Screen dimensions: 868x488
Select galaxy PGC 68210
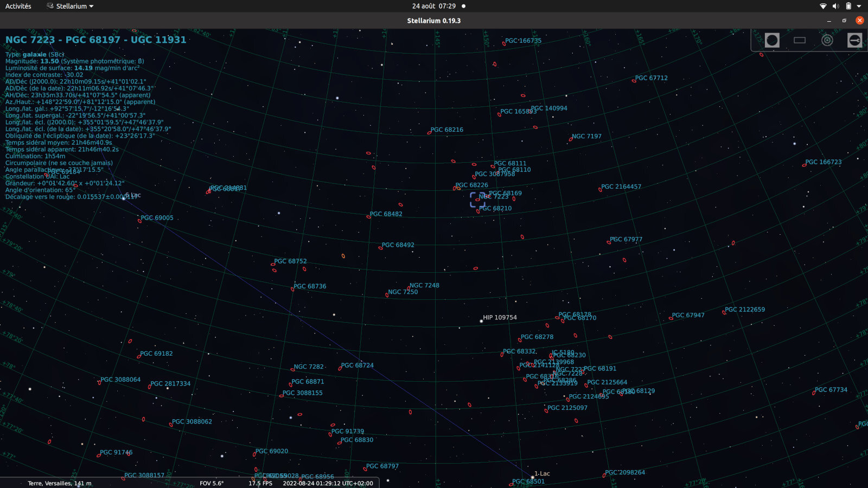tap(495, 208)
